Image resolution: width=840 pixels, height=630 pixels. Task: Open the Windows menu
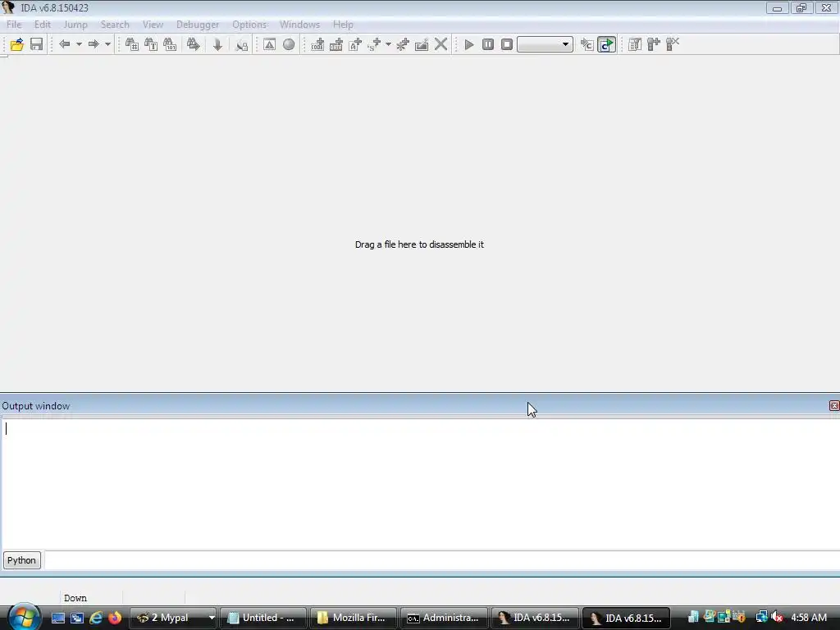coord(299,25)
